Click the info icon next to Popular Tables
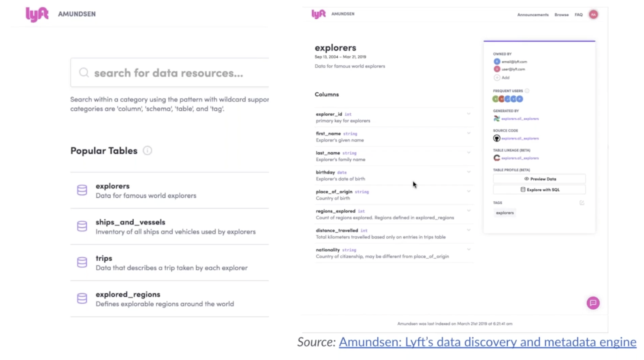The image size is (644, 360). (147, 151)
